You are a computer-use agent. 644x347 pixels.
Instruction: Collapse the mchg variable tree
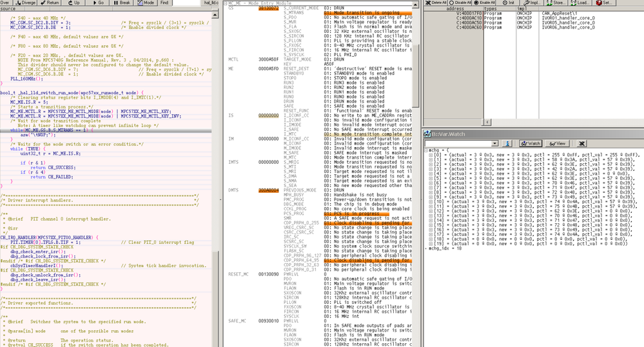pyautogui.click(x=426, y=150)
